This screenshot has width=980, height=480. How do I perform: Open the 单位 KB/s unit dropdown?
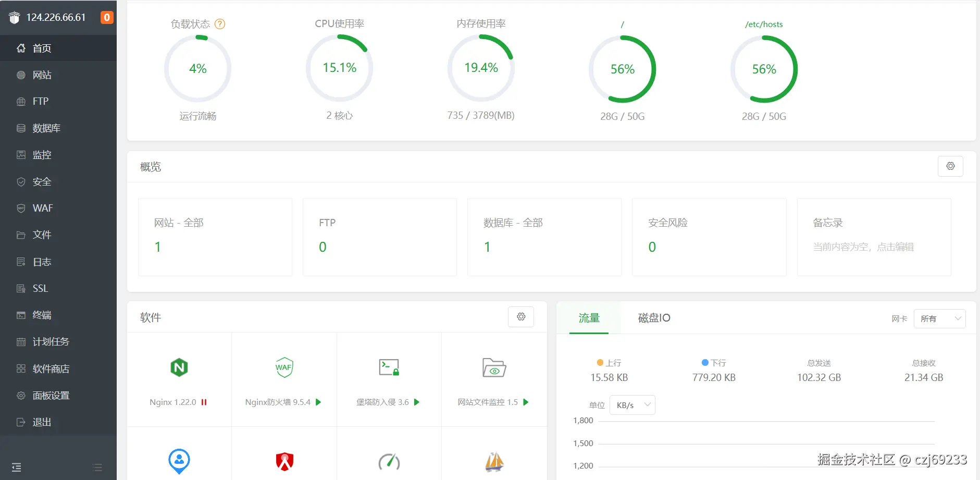coord(632,405)
